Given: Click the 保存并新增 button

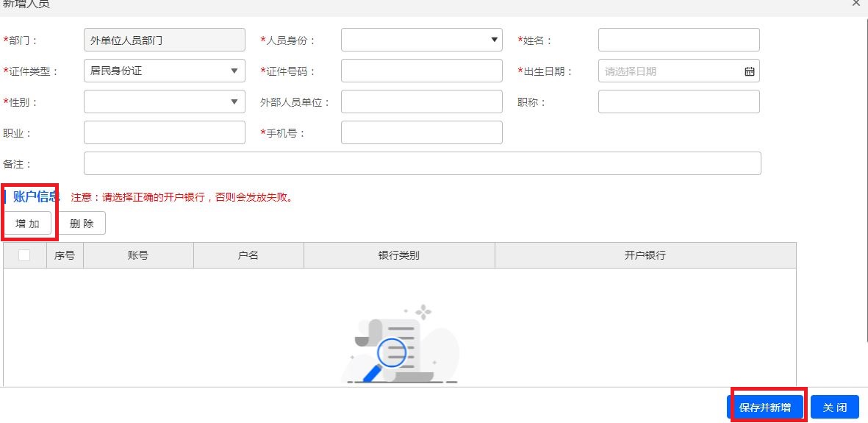Looking at the screenshot, I should [765, 407].
